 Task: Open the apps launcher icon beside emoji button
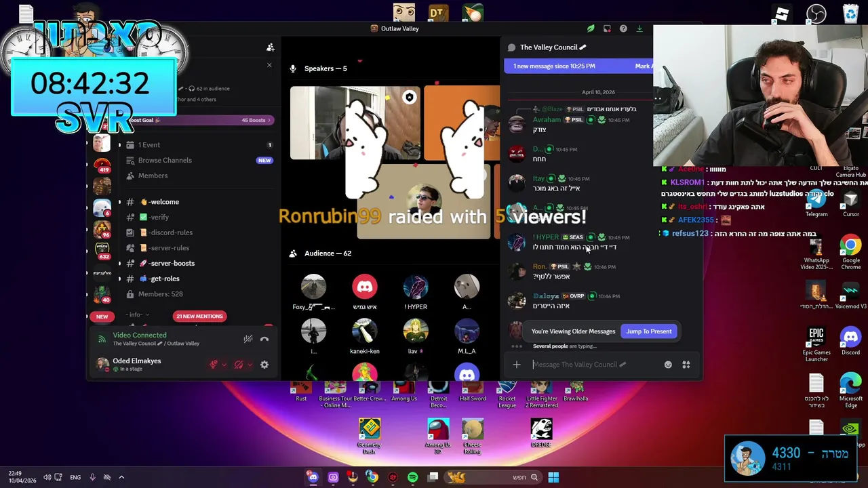point(686,365)
